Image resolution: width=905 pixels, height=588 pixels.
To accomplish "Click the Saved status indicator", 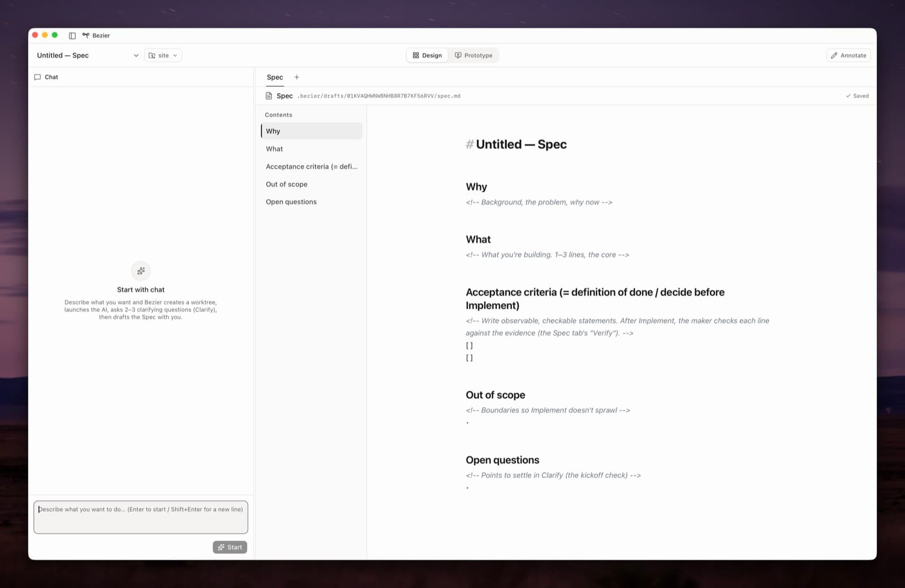I will click(857, 96).
